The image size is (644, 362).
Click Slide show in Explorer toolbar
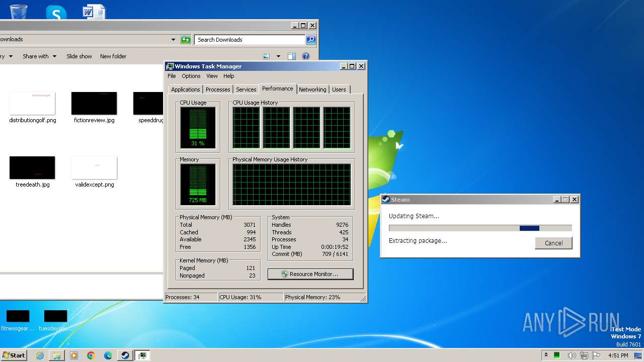pyautogui.click(x=79, y=56)
